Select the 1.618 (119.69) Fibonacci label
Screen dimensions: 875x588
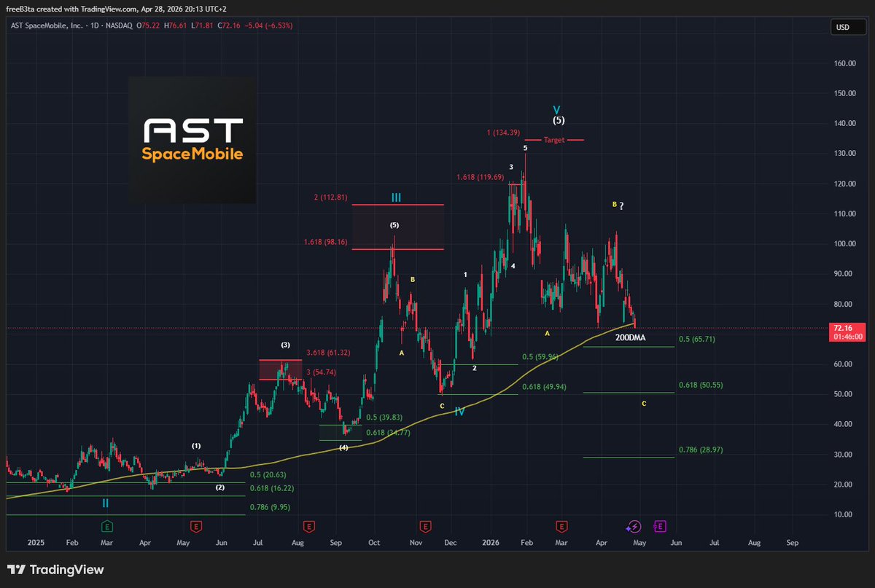click(x=481, y=177)
